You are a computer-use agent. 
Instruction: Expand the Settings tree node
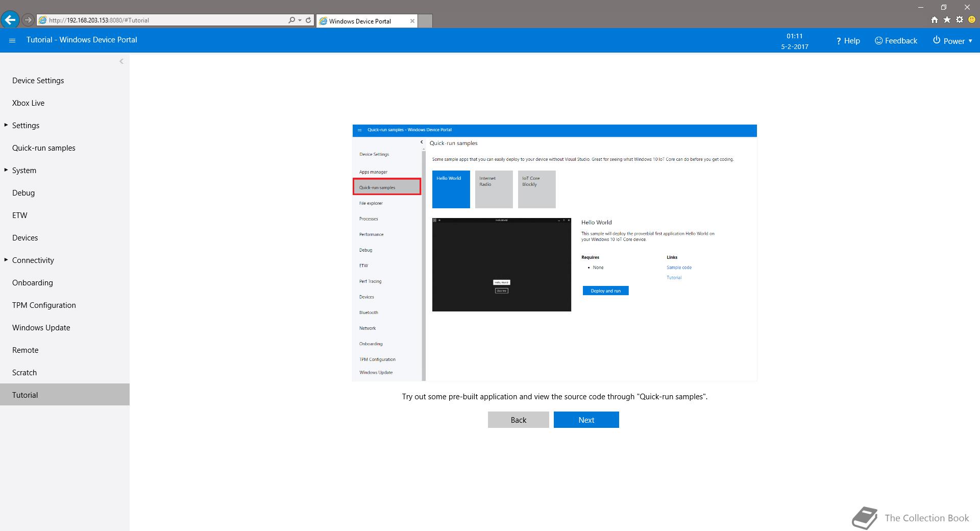[x=6, y=125]
